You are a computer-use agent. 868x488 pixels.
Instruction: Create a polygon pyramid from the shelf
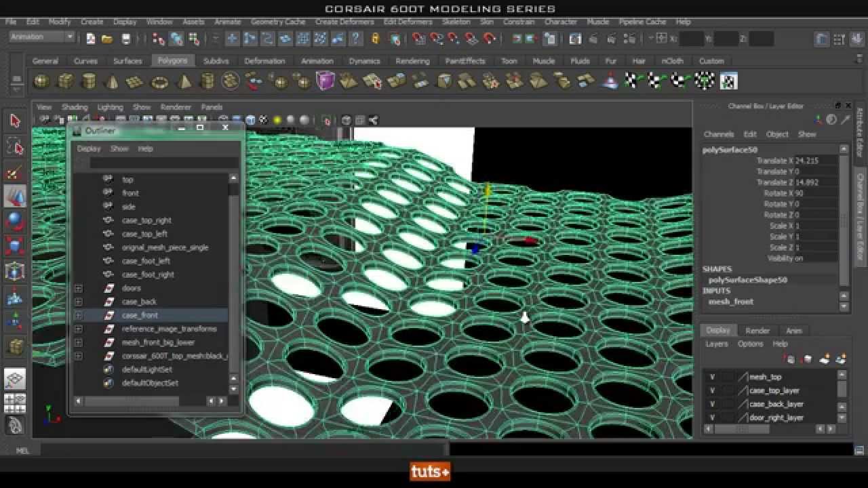tap(183, 82)
